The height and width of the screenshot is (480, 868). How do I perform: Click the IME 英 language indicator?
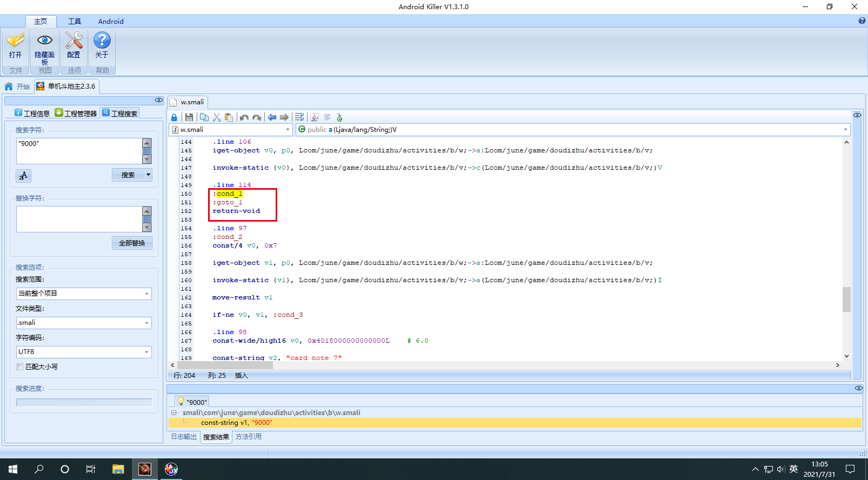click(793, 469)
